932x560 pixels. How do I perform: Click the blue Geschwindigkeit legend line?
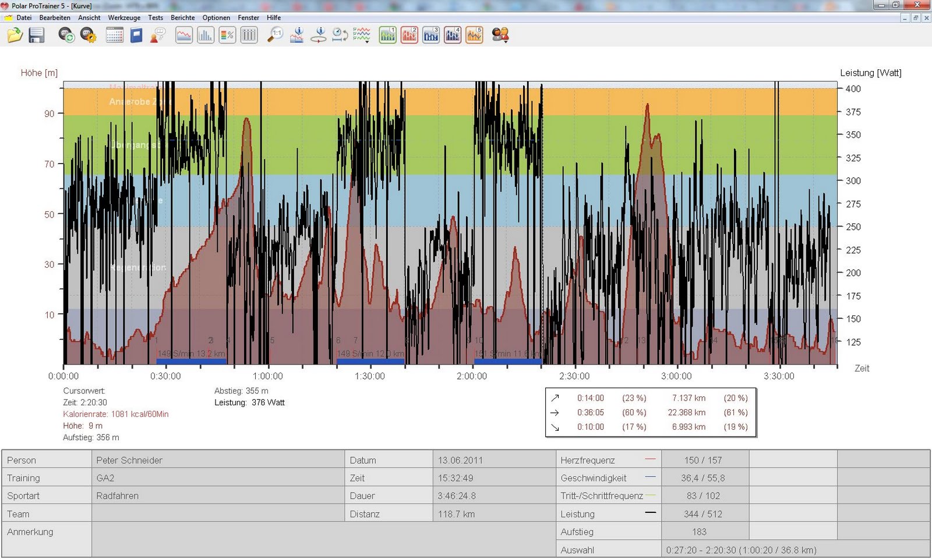[x=651, y=477]
